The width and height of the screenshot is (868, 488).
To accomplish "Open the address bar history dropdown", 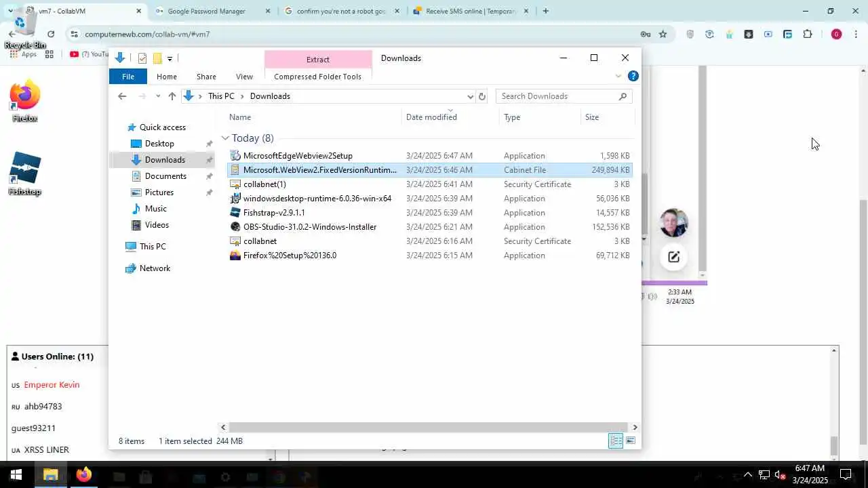I will [x=470, y=96].
